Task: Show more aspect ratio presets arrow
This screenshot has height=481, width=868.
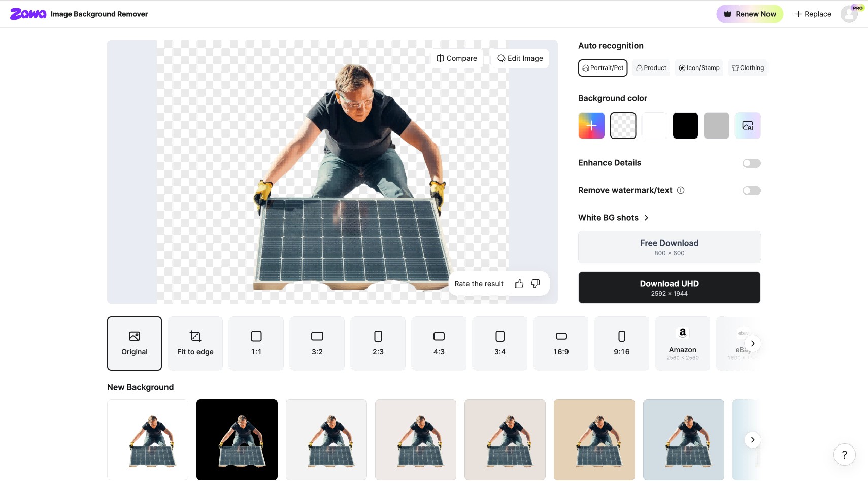Action: click(x=753, y=343)
